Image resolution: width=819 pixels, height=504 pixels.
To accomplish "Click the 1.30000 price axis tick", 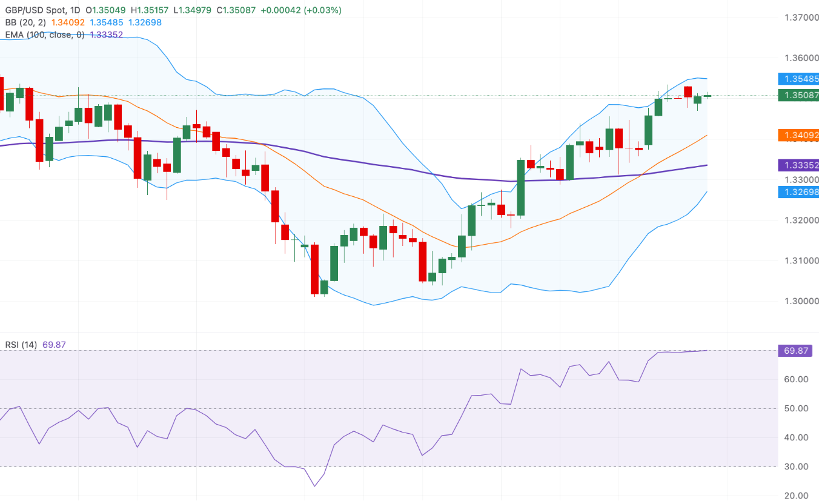I will pos(797,301).
